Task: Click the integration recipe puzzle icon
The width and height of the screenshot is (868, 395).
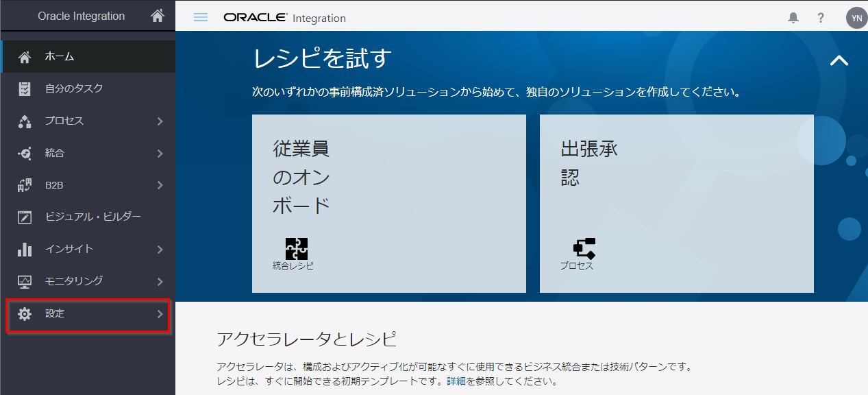Action: coord(296,249)
